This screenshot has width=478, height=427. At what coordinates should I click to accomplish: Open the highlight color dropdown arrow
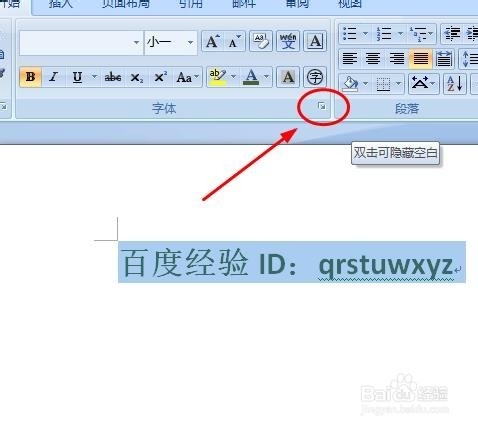point(233,77)
